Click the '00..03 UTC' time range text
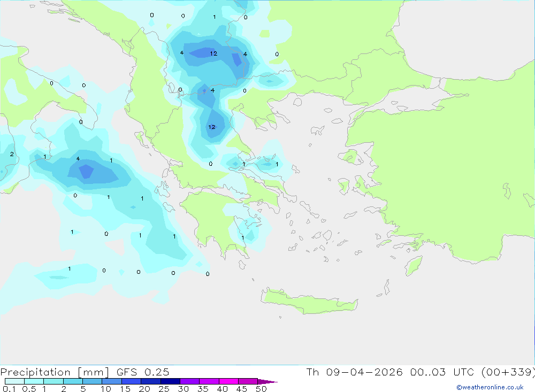 pyautogui.click(x=442, y=372)
